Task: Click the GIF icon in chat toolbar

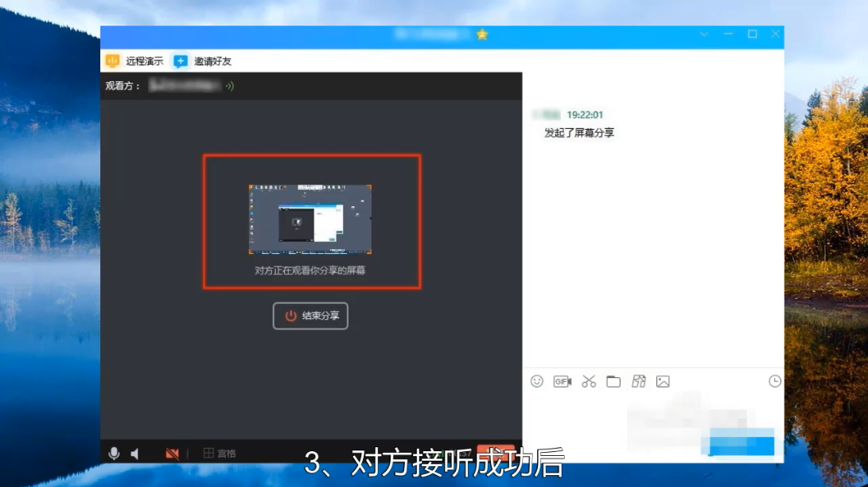Action: tap(562, 381)
